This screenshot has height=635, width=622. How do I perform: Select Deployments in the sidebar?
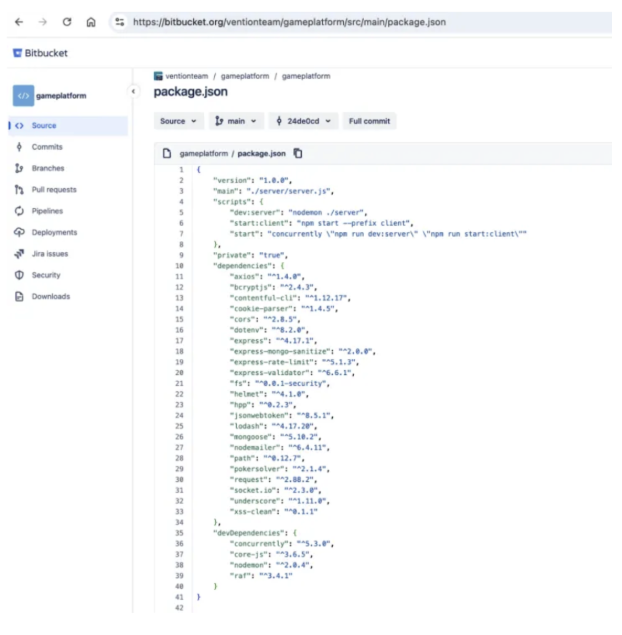(54, 233)
